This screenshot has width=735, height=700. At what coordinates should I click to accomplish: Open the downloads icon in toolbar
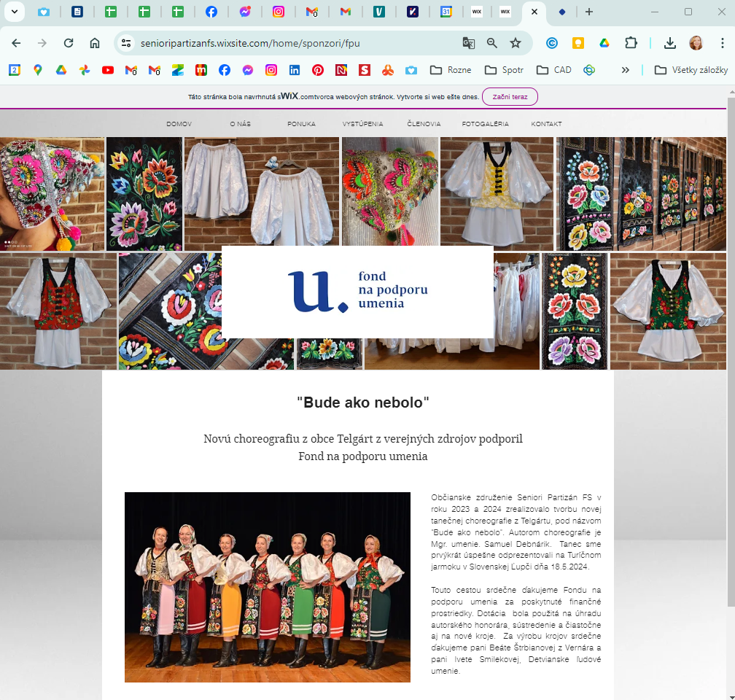669,43
